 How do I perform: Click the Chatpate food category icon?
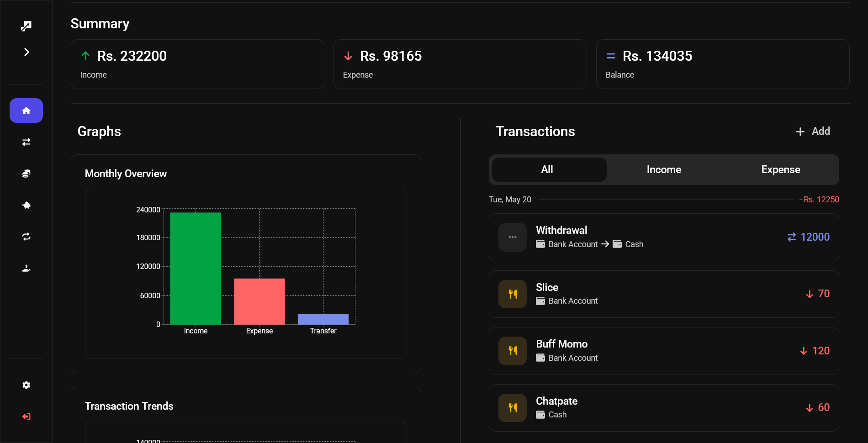[513, 408]
